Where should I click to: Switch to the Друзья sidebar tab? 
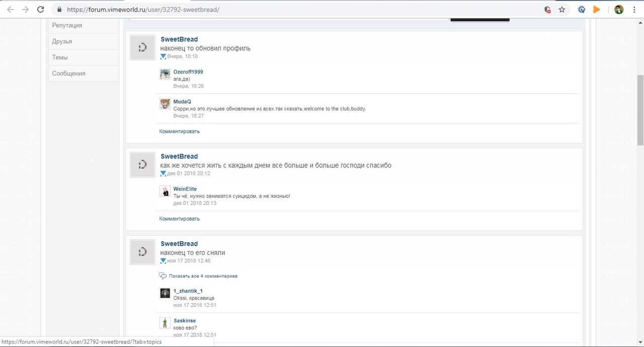coord(62,41)
